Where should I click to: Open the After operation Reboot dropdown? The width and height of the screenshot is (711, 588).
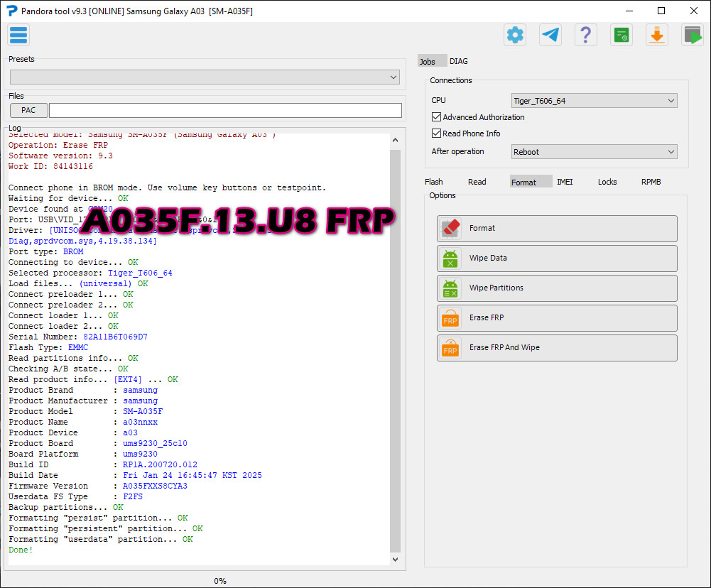click(x=594, y=152)
